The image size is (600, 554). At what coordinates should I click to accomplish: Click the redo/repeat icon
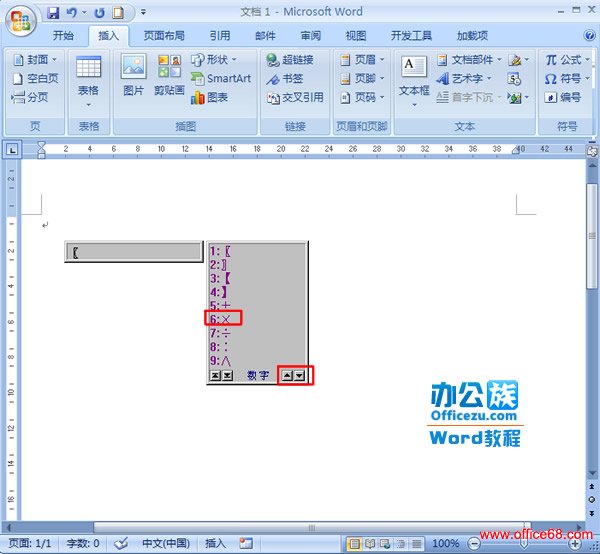pyautogui.click(x=99, y=13)
